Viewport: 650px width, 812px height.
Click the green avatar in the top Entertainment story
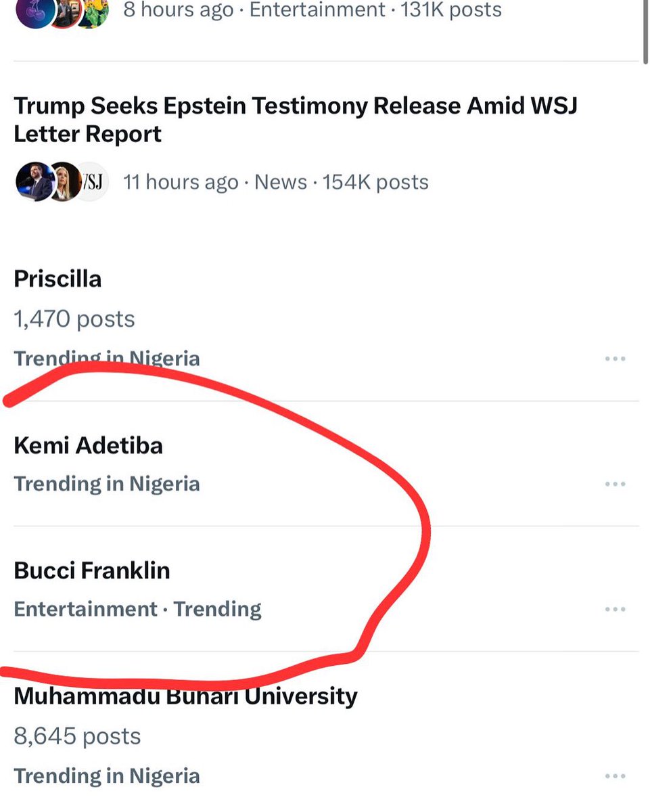pos(93,14)
